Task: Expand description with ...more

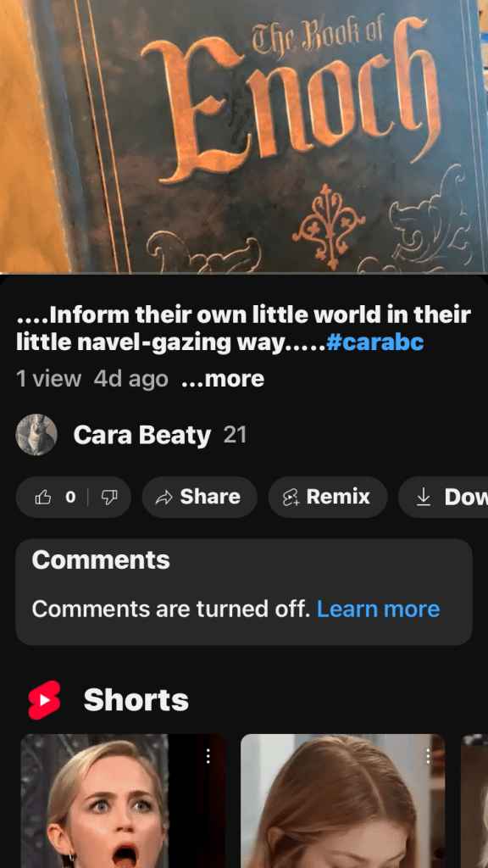Action: [x=223, y=379]
